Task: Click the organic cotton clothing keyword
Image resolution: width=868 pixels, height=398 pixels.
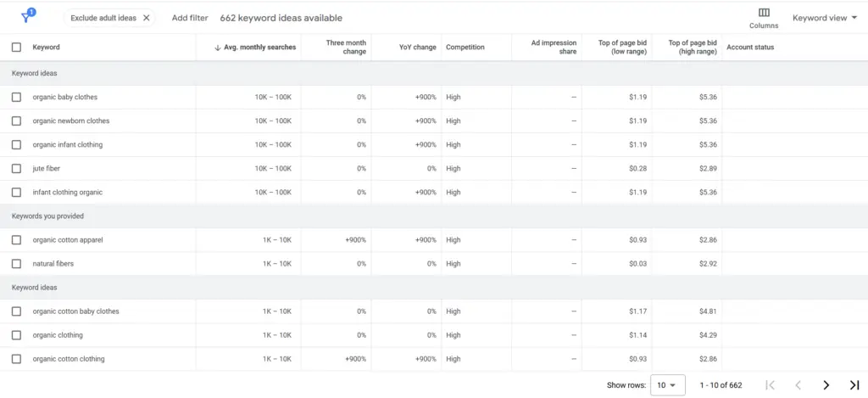Action: point(69,359)
